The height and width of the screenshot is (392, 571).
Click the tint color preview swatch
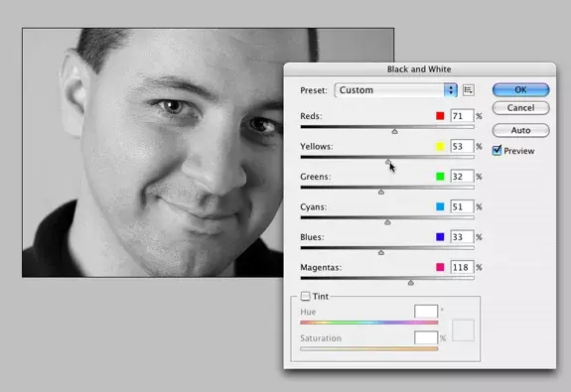coord(463,330)
